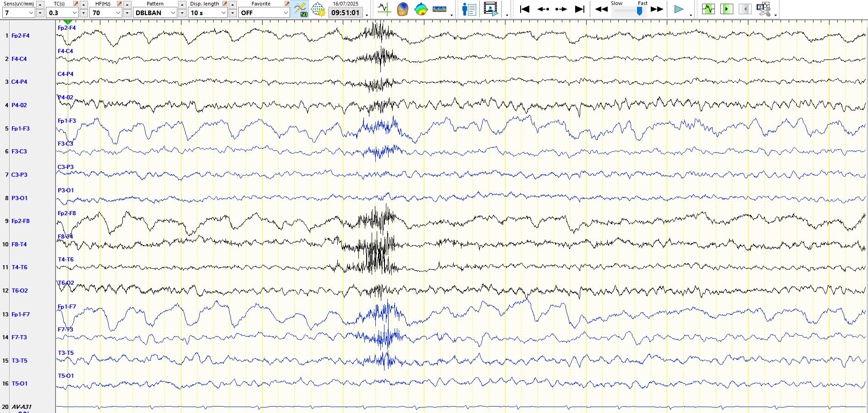The image size is (868, 413).
Task: Toggle the 50 Hz notch filter icon
Action: 300,9
